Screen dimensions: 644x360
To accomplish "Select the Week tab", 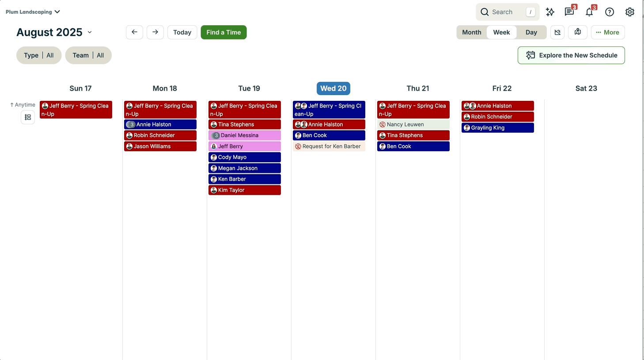I will 501,32.
